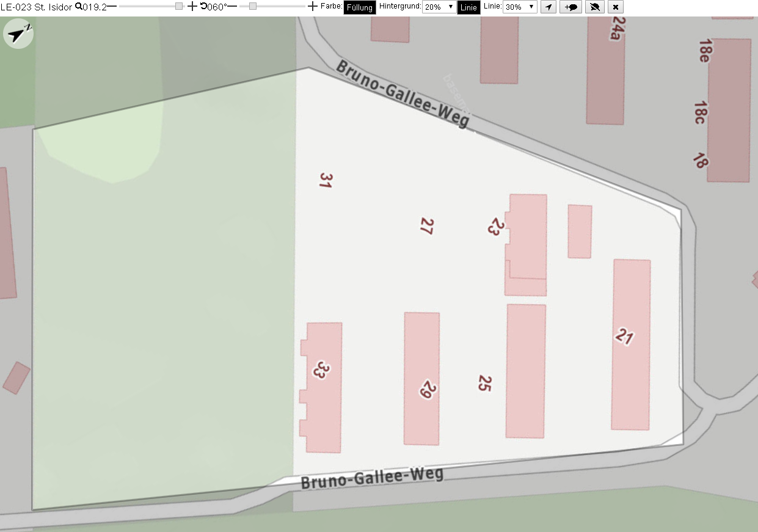The image size is (758, 532).
Task: Click the zoom plus icon
Action: point(192,7)
